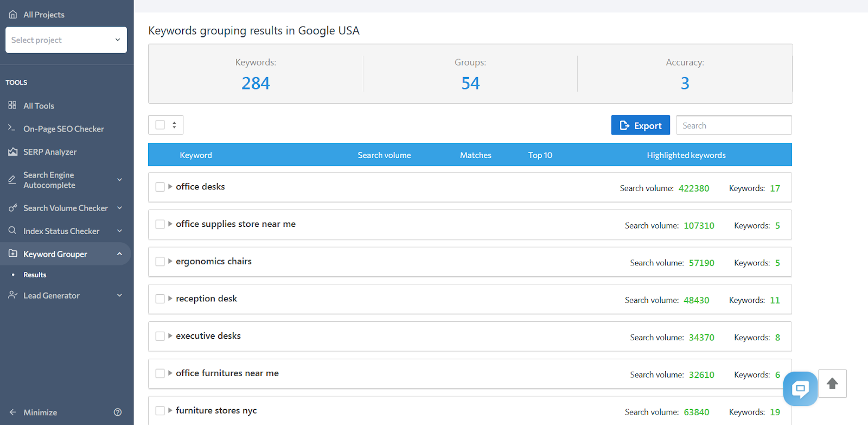Click the Search input field
The image size is (868, 425).
(733, 125)
